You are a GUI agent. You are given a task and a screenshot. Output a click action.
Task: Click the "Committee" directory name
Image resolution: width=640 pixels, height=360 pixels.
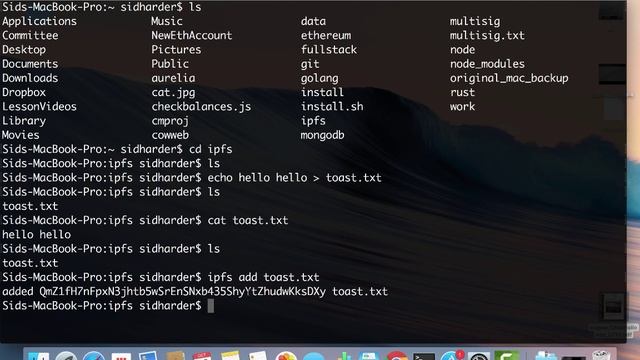tap(30, 36)
